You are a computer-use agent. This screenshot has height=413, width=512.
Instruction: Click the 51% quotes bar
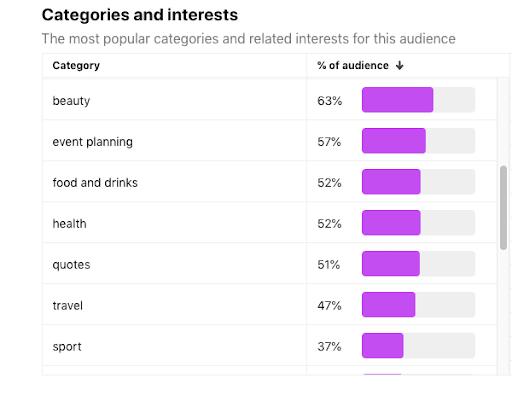click(x=391, y=264)
